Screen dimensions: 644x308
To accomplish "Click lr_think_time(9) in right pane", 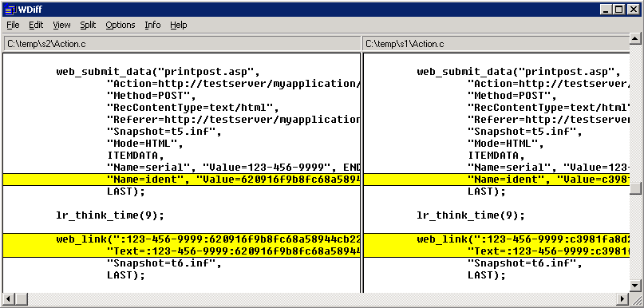I will pos(471,215).
